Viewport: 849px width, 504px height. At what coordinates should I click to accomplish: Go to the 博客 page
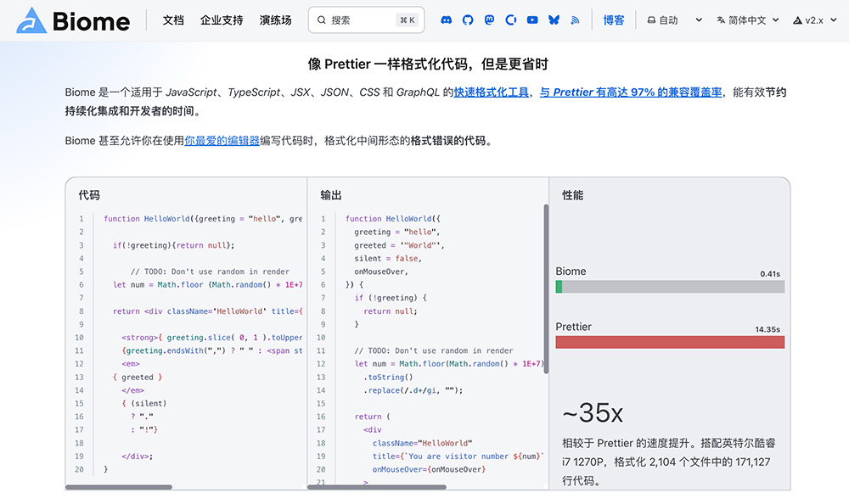[x=614, y=20]
